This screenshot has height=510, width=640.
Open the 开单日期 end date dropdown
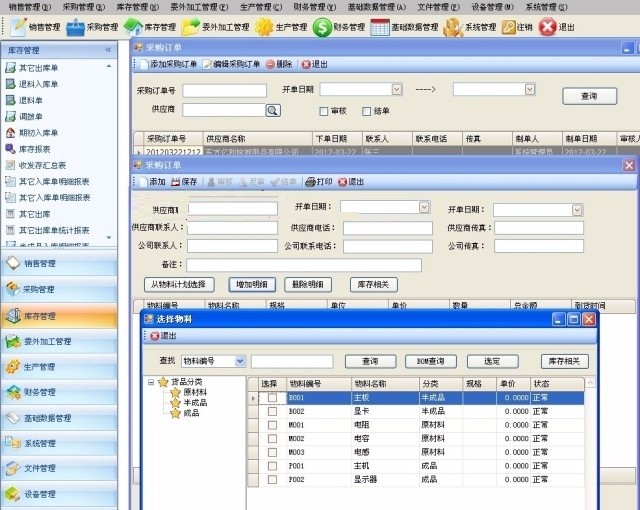pyautogui.click(x=530, y=89)
